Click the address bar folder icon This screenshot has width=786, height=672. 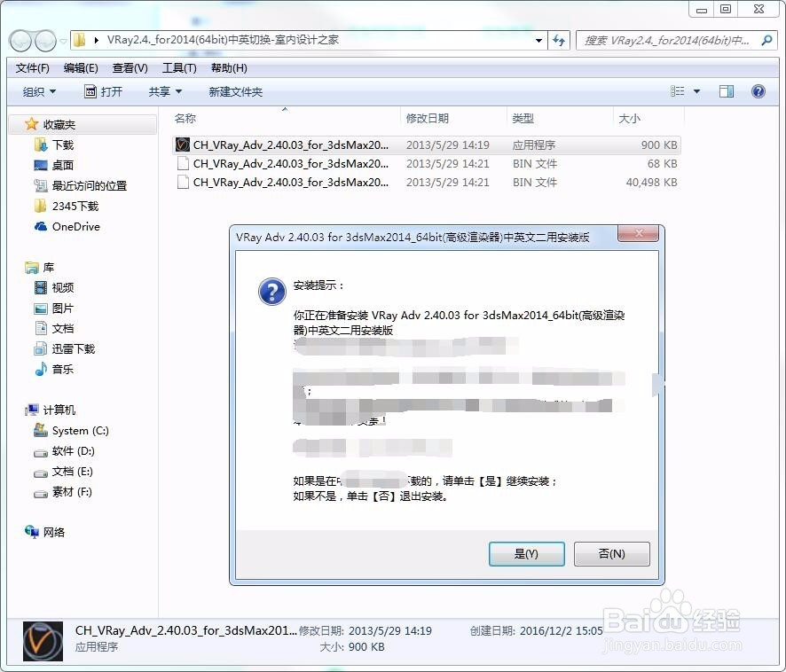pos(79,40)
